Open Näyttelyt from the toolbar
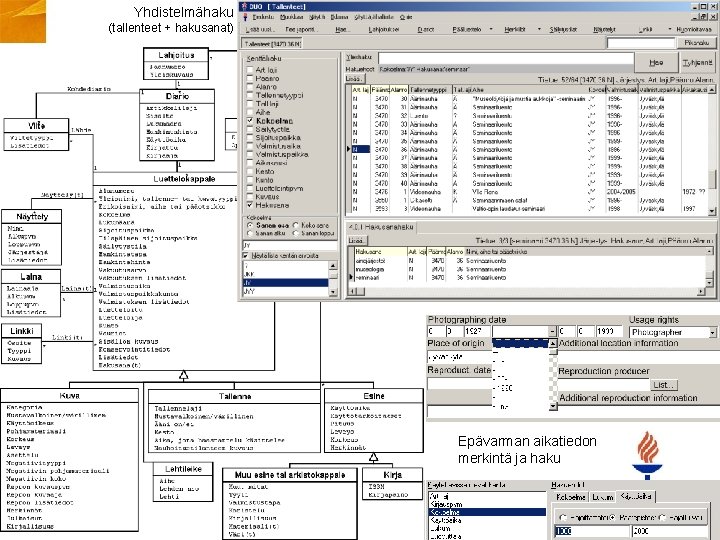The width and height of the screenshot is (720, 540). pyautogui.click(x=604, y=29)
